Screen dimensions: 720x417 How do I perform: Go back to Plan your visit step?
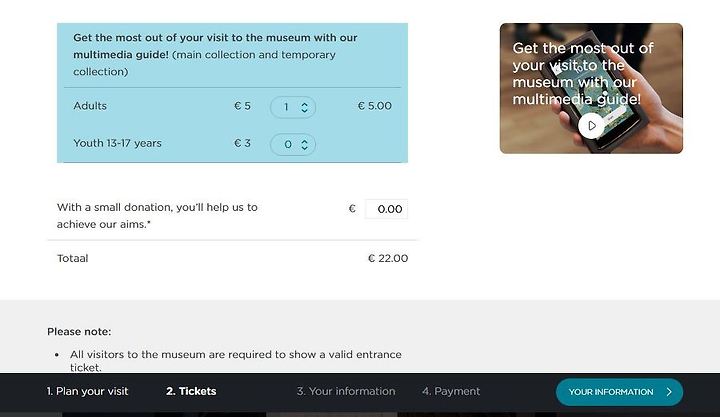(88, 391)
